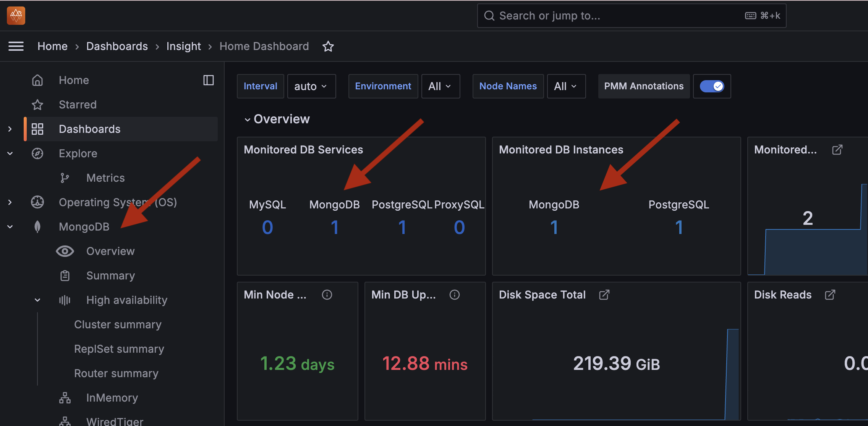Open Disk Space Total external link icon
Image resolution: width=868 pixels, height=426 pixels.
[604, 295]
